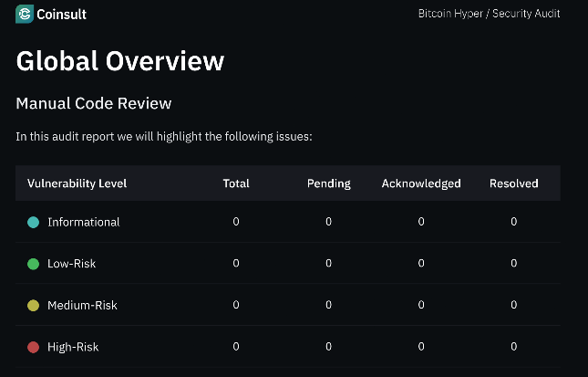The height and width of the screenshot is (377, 588).
Task: Click the yellow Medium-Risk severity dot
Action: [34, 305]
